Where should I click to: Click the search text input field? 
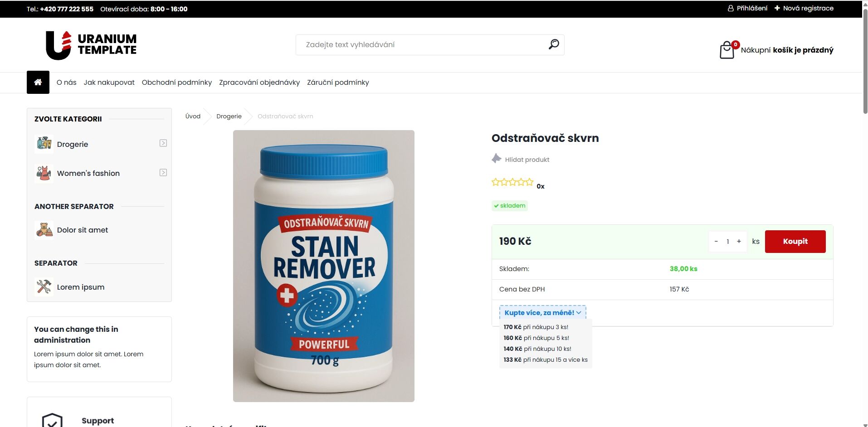422,45
